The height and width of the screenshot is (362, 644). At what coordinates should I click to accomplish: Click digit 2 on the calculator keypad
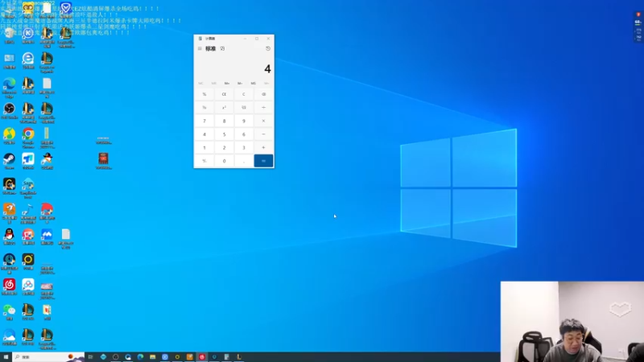tap(225, 147)
